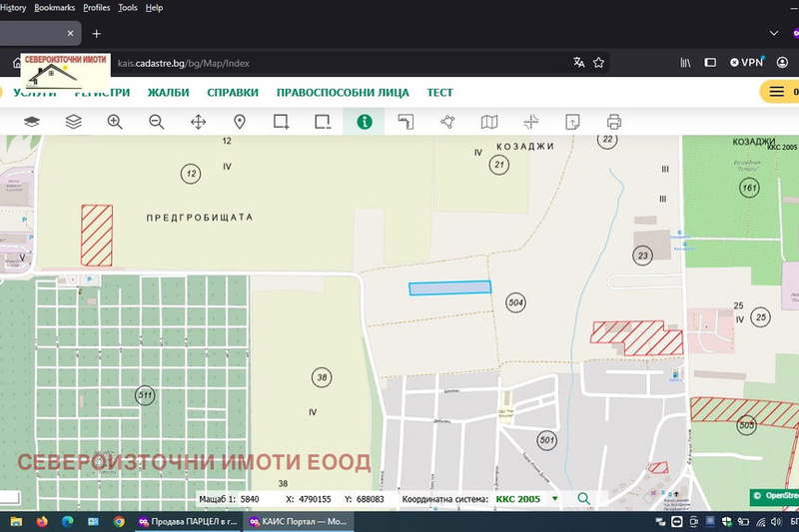The image size is (799, 532).
Task: Click the network Wi-Fi tray icon
Action: [x=760, y=521]
